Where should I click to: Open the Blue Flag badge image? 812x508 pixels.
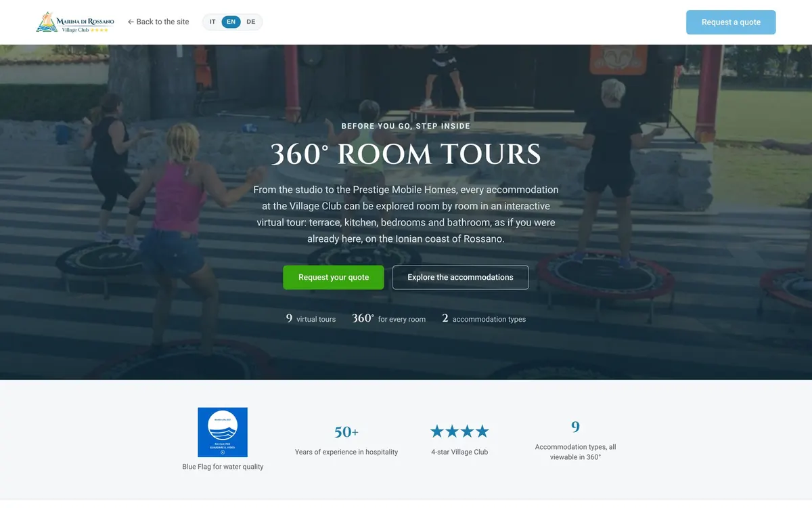point(223,432)
